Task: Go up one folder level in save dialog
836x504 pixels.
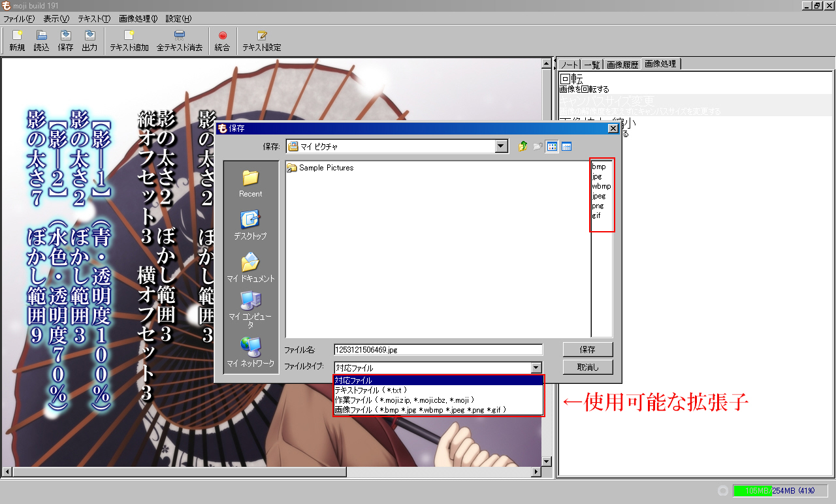Action: (x=522, y=146)
